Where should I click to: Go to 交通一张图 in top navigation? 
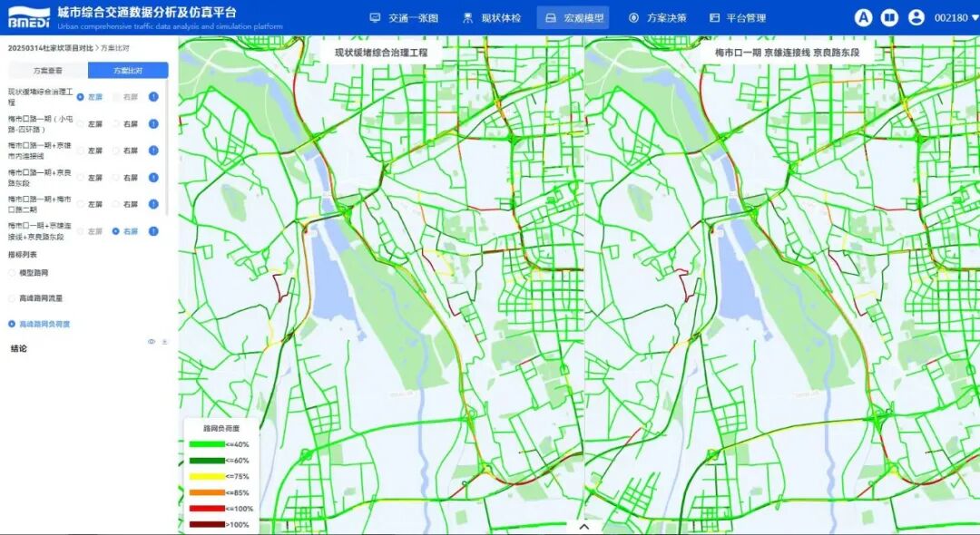pyautogui.click(x=404, y=17)
